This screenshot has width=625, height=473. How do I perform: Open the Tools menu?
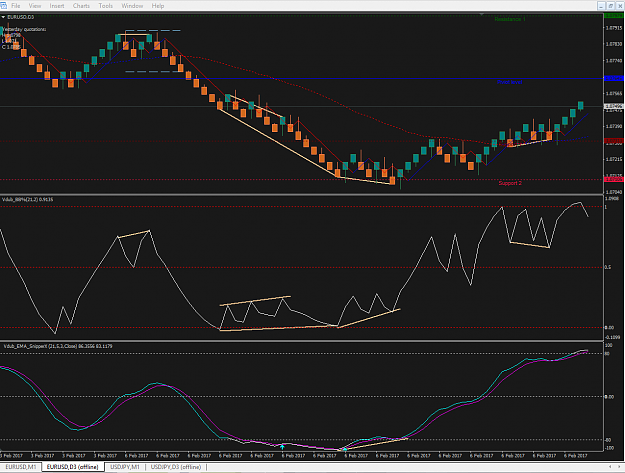tap(106, 6)
